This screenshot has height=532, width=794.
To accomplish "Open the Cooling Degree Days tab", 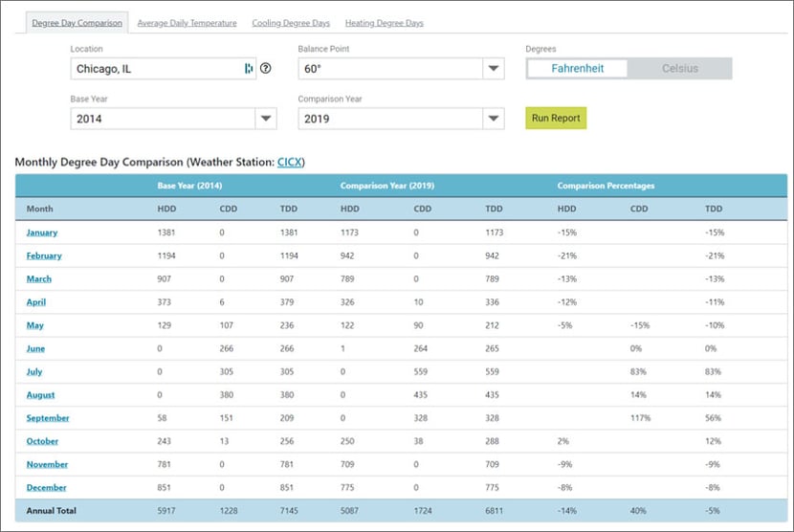I will click(290, 23).
